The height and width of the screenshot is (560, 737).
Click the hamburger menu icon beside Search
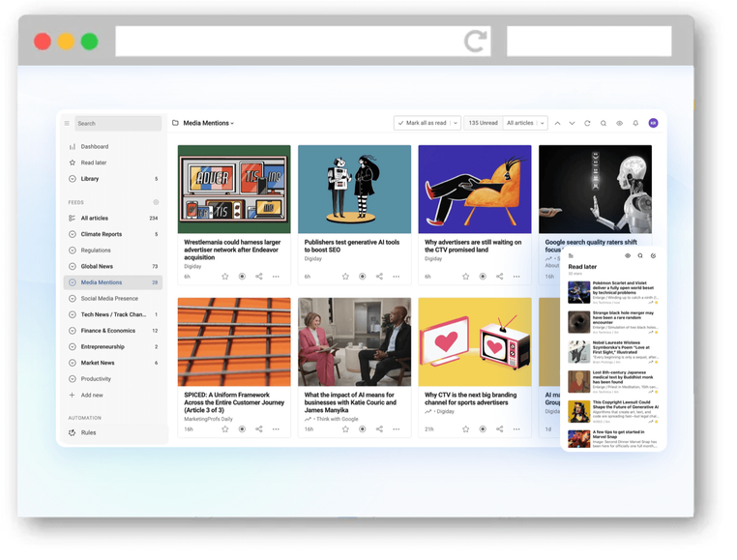pyautogui.click(x=67, y=124)
